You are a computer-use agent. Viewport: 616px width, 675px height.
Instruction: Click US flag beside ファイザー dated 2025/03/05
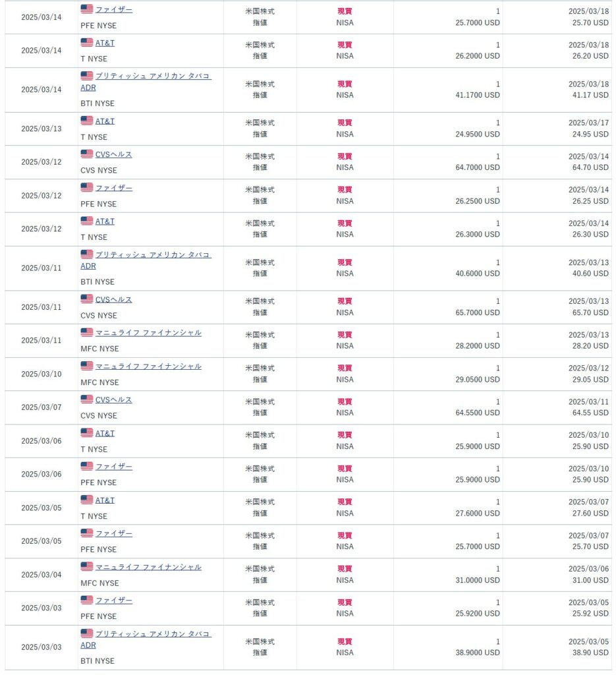click(86, 533)
